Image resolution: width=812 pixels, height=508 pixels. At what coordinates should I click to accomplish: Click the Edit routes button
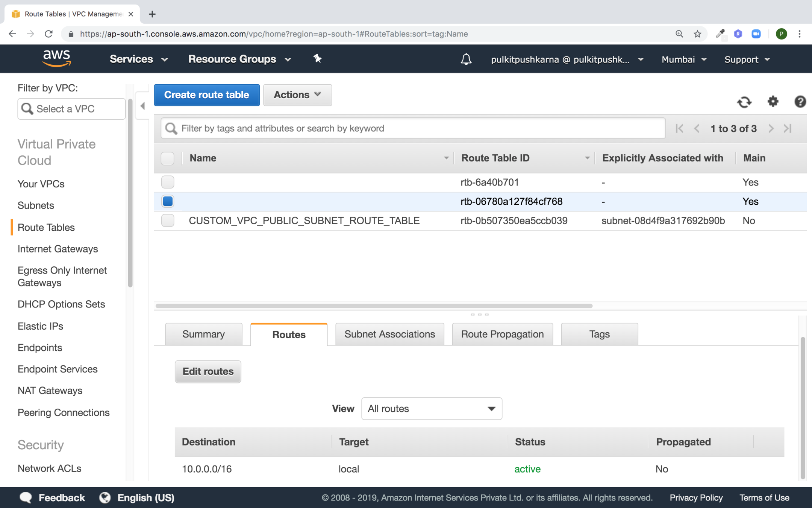208,371
